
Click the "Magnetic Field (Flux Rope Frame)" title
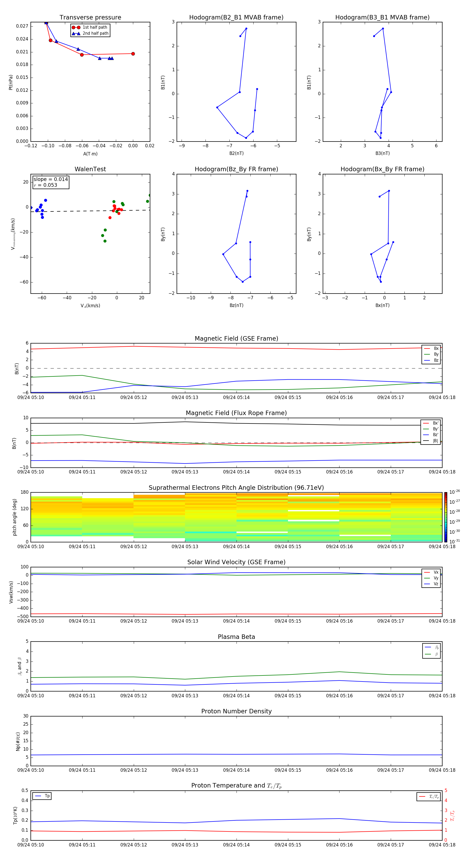click(x=236, y=413)
